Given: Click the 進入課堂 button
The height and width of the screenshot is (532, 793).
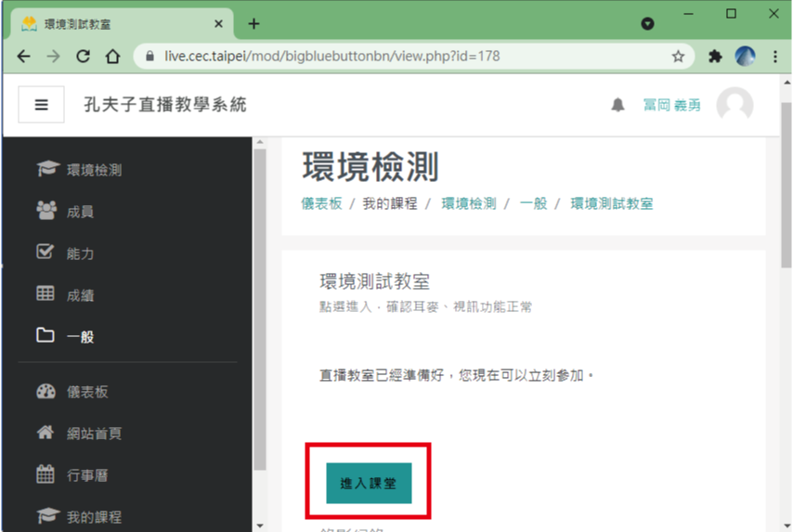Looking at the screenshot, I should click(369, 484).
